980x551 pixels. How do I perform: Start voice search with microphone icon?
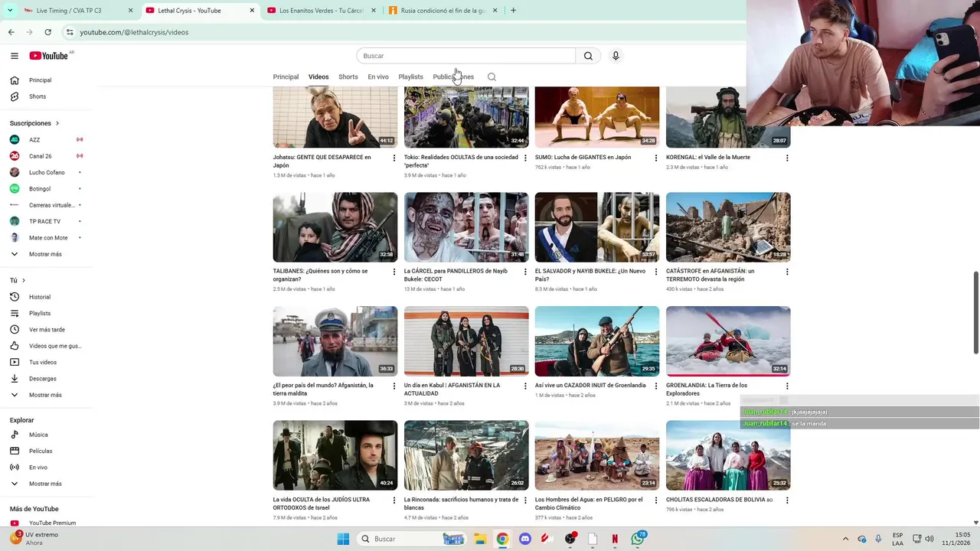tap(616, 56)
